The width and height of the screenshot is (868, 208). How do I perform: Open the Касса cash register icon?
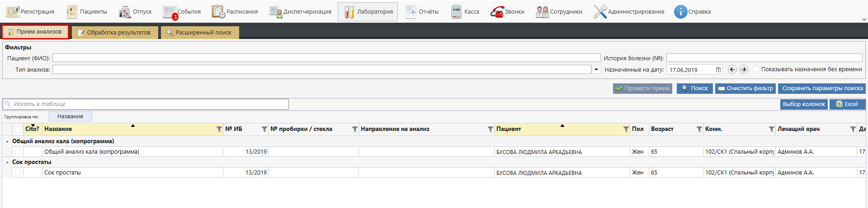click(456, 12)
